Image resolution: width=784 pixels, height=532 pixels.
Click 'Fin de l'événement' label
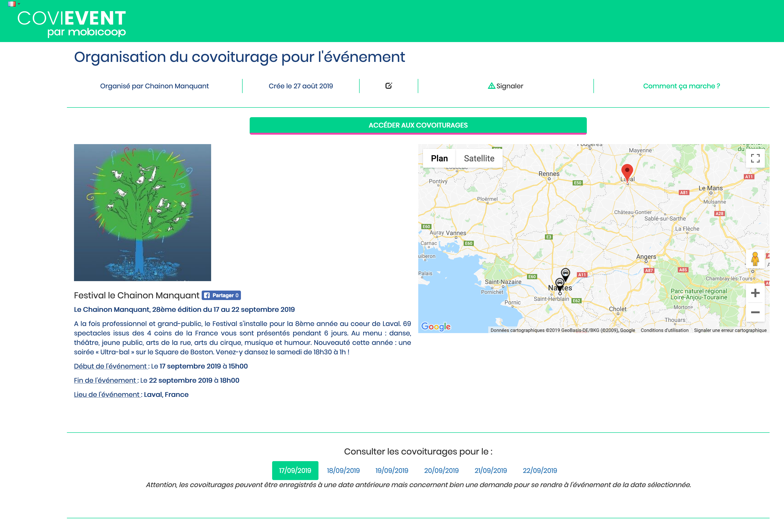click(x=105, y=380)
